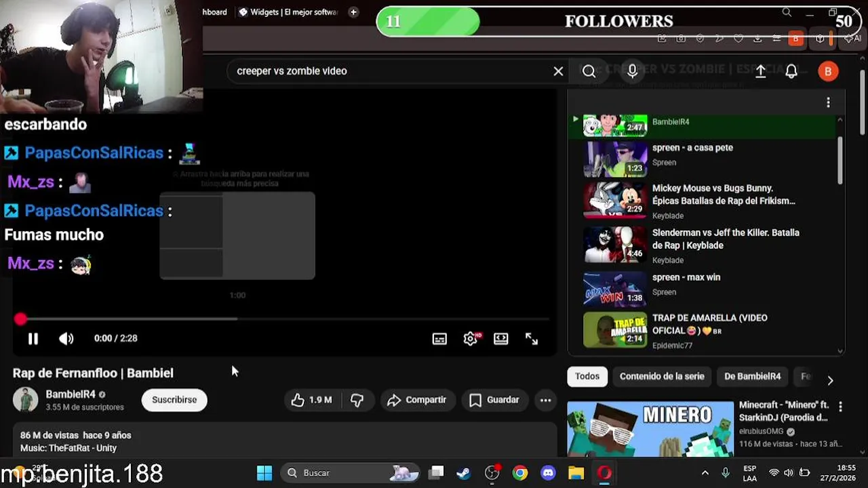
Task: Open new browser tab plus button
Action: (353, 12)
